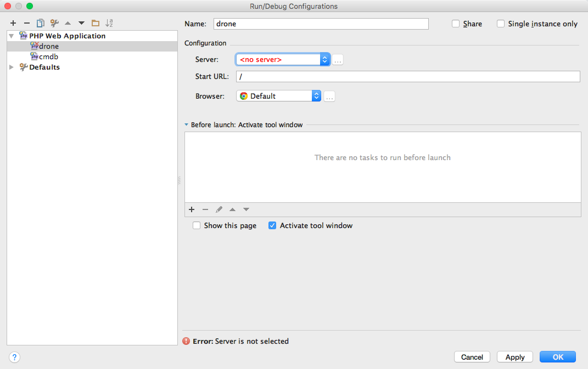This screenshot has width=588, height=369.
Task: Move before launch task down
Action: pos(246,209)
